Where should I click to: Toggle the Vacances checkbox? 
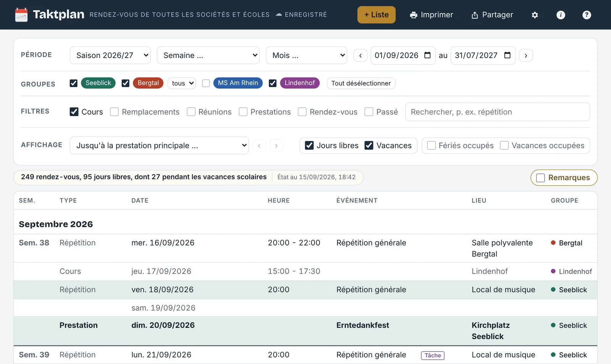pyautogui.click(x=369, y=145)
